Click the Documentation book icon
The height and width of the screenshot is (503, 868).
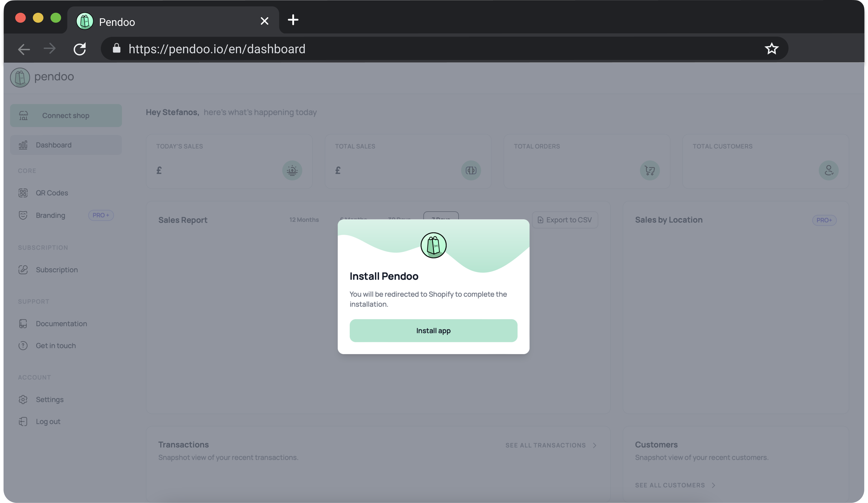point(23,323)
